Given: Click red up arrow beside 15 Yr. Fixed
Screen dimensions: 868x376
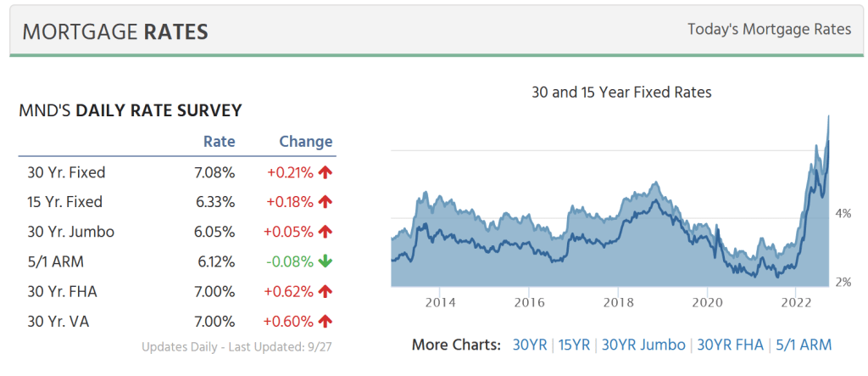Looking at the screenshot, I should pos(325,202).
